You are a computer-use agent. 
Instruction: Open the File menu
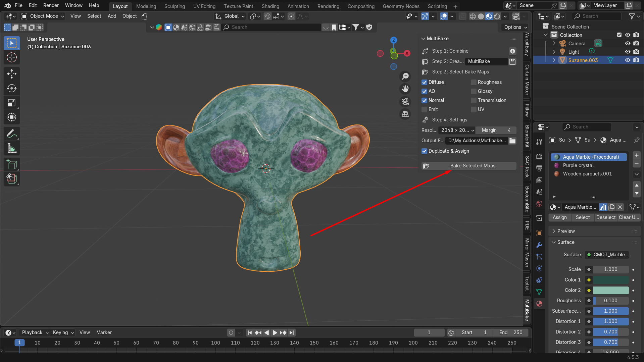click(x=19, y=5)
